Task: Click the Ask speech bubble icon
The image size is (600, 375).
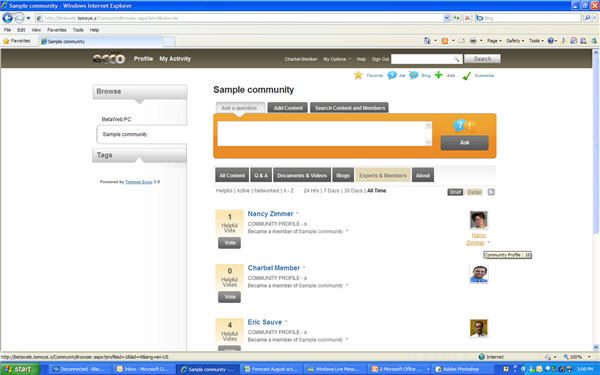Action: click(391, 75)
